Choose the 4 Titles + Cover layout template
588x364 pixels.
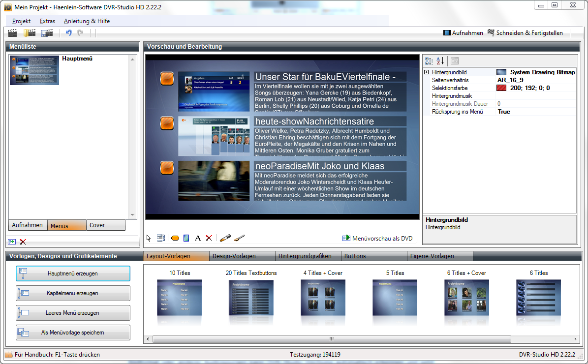click(323, 297)
